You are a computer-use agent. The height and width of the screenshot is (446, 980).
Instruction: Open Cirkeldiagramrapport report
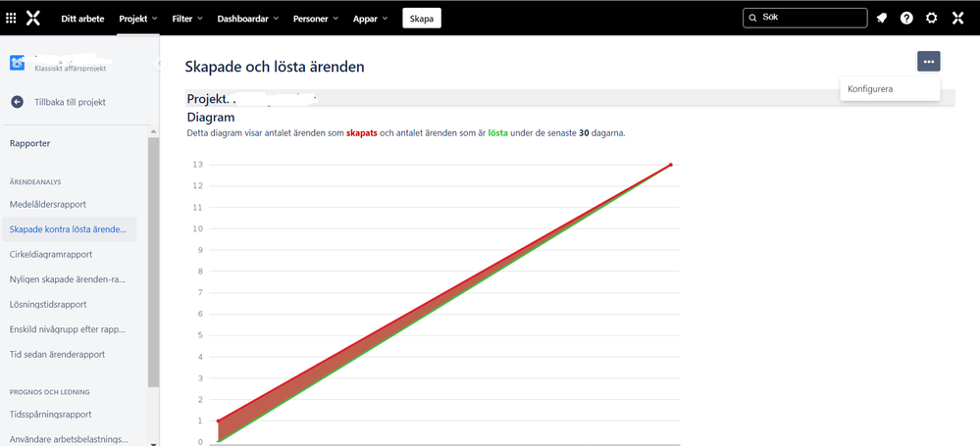pos(51,254)
